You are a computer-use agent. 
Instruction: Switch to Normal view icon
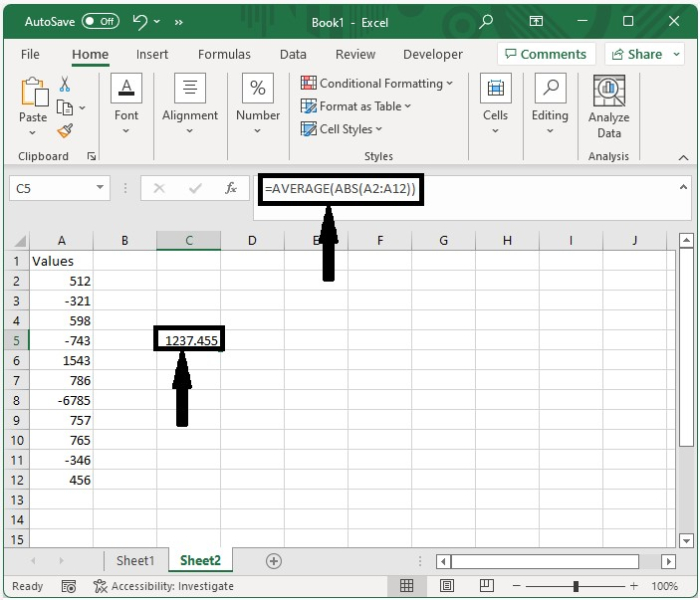406,585
